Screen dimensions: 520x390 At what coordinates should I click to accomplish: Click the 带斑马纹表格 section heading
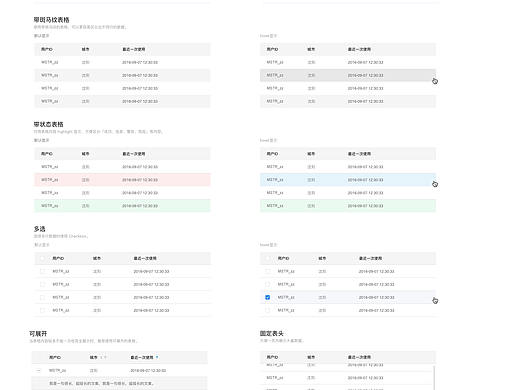coord(51,20)
